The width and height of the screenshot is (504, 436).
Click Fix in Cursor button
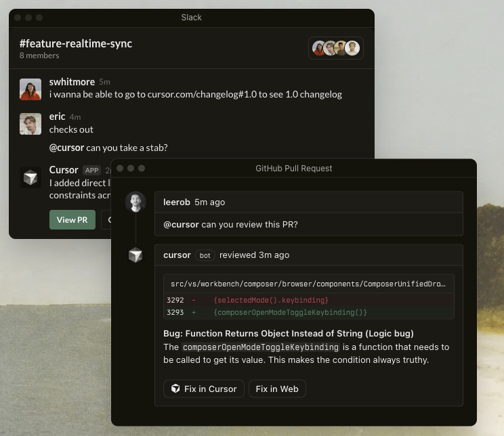[x=204, y=389]
